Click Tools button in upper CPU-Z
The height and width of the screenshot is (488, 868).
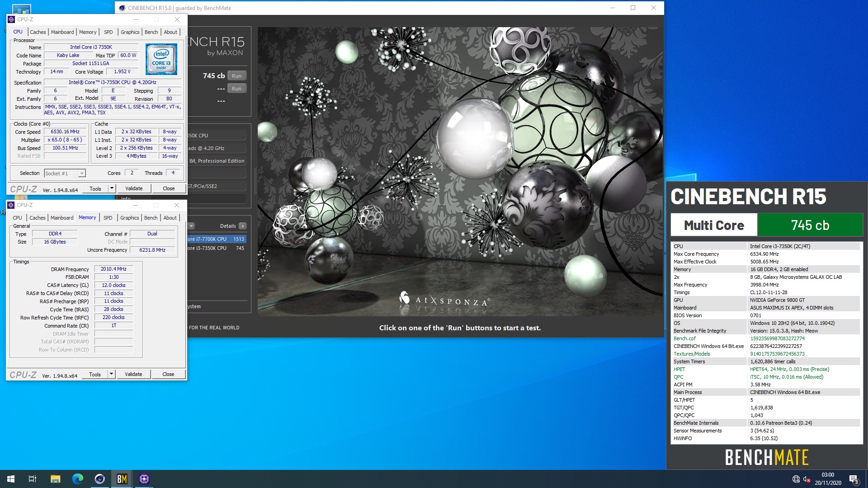pyautogui.click(x=95, y=188)
